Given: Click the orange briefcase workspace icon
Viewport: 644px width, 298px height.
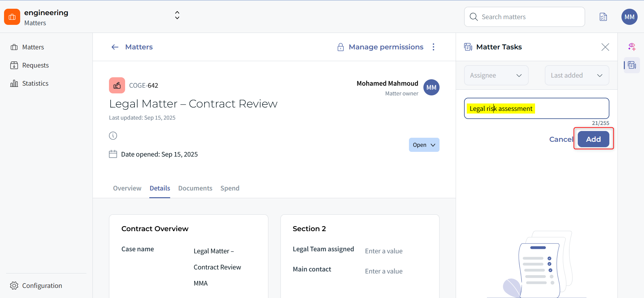Looking at the screenshot, I should [x=12, y=17].
